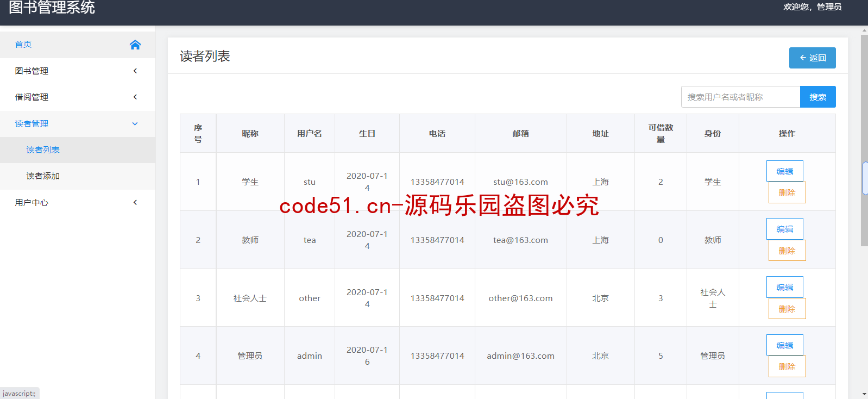The height and width of the screenshot is (399, 868).
Task: Select 读者管理 menu
Action: [x=78, y=123]
